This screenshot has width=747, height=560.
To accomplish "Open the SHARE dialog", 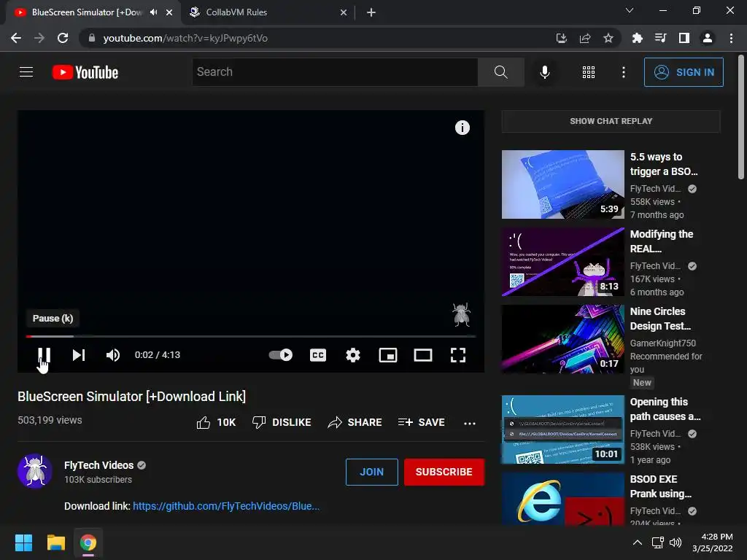I will pyautogui.click(x=355, y=422).
